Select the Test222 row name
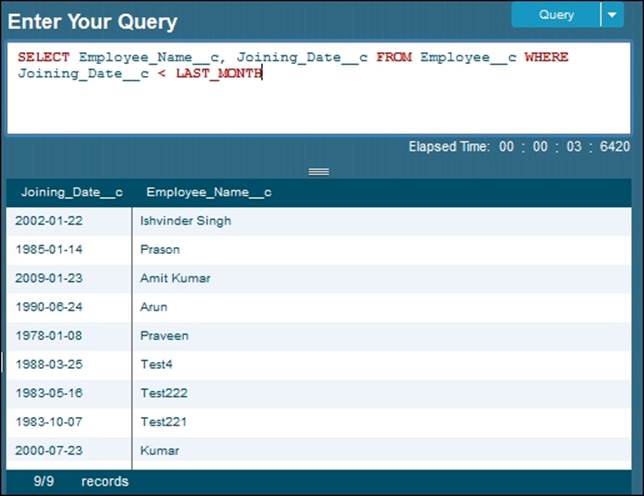This screenshot has width=644, height=496. coord(164,393)
